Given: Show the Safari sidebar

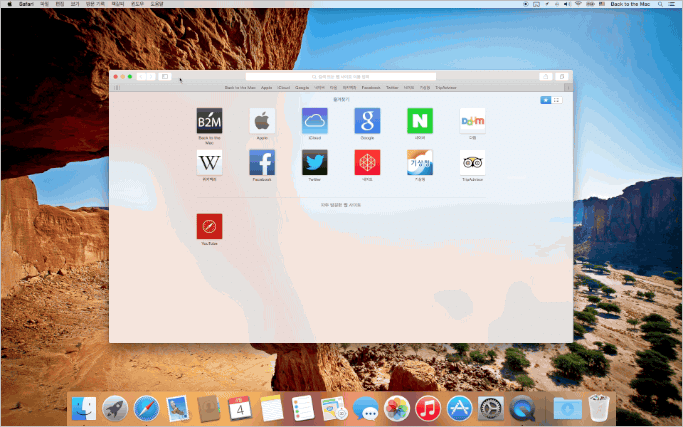Looking at the screenshot, I should [x=165, y=76].
